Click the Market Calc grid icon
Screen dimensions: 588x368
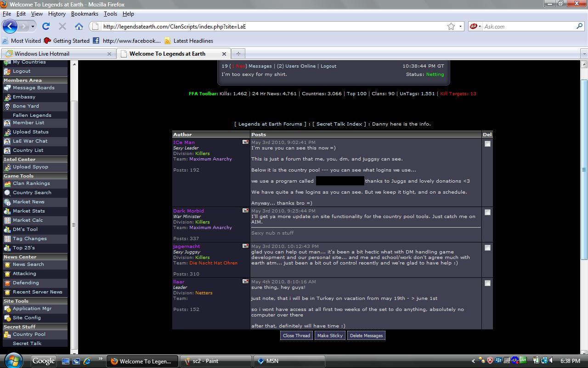click(7, 220)
